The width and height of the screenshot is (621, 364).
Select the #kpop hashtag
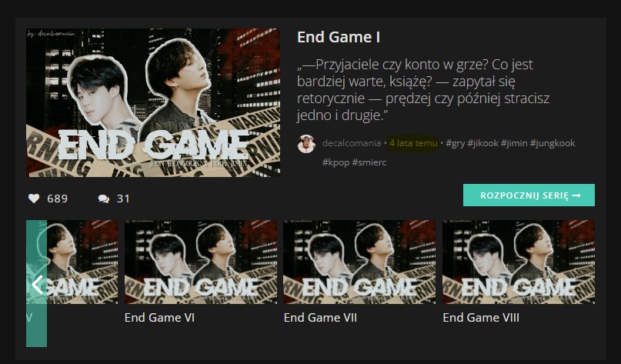336,162
